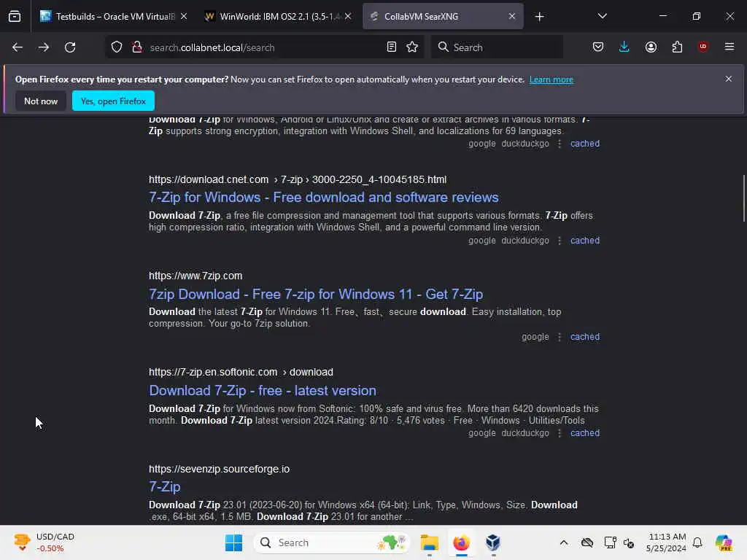Viewport: 747px width, 560px height.
Task: Click the network display tray icon
Action: tap(609, 542)
